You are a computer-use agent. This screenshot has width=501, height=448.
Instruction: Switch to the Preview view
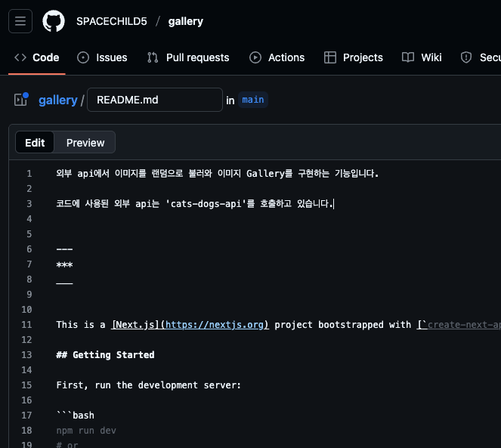(x=85, y=143)
